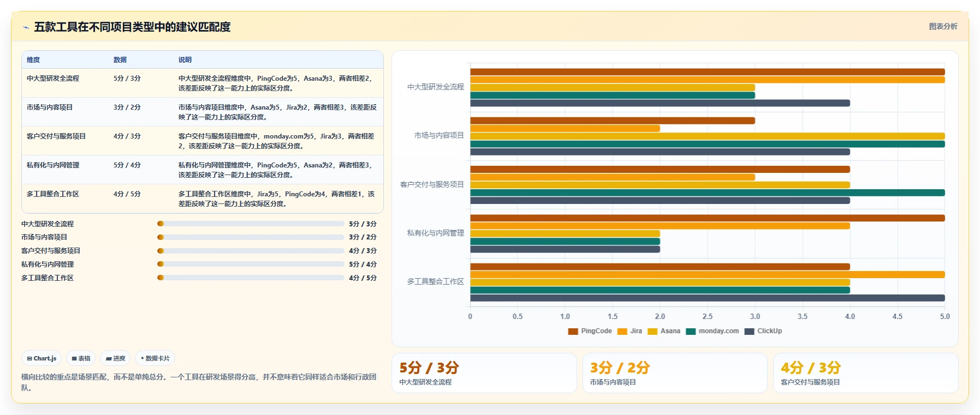The image size is (980, 415).
Task: Click the table description mentioning PingCode为5，Asana为3
Action: [x=275, y=83]
